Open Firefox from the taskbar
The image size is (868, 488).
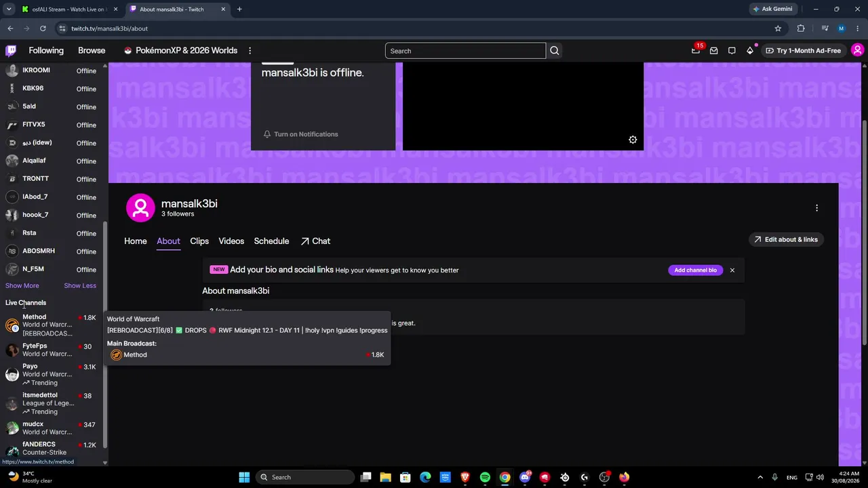click(624, 477)
